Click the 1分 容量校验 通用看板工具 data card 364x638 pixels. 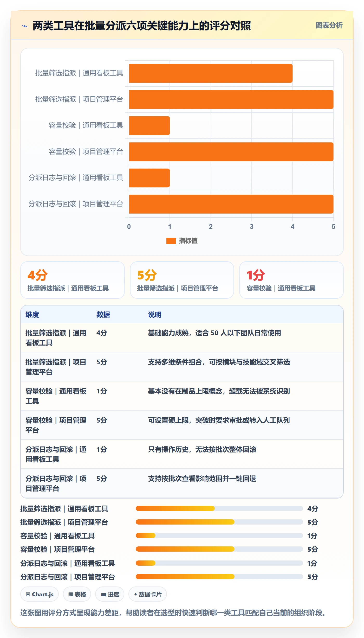tap(291, 280)
